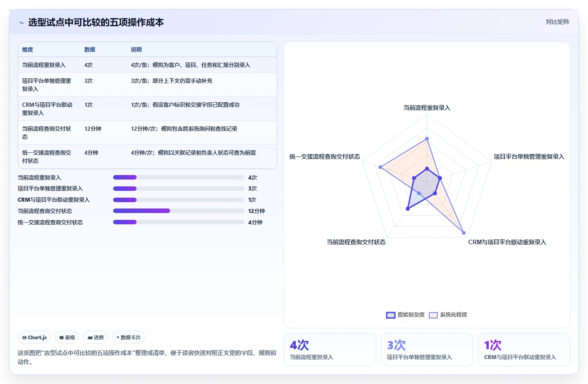Click the radar axis label CRM与项目平台联动重复录入
588x384 pixels.
(x=507, y=242)
